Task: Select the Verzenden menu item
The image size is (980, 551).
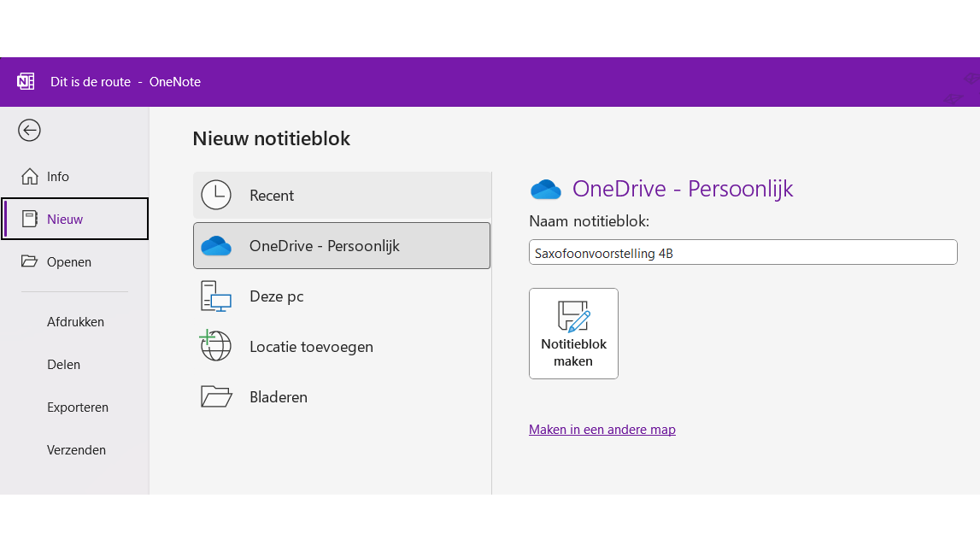Action: [76, 450]
